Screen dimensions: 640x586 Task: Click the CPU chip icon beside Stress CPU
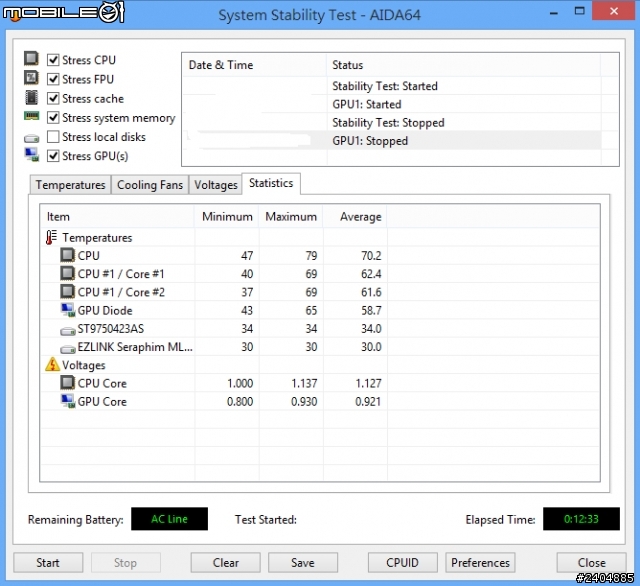click(31, 59)
